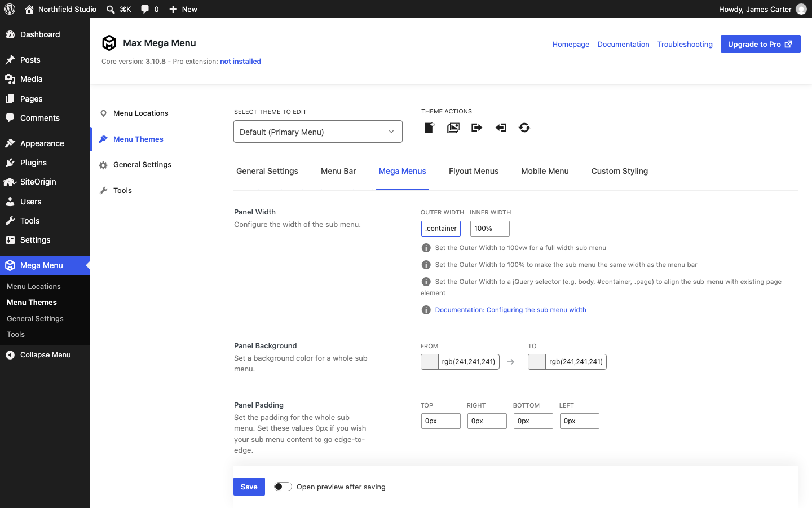The image size is (812, 508).
Task: Open the comments bubble in admin bar
Action: point(145,9)
